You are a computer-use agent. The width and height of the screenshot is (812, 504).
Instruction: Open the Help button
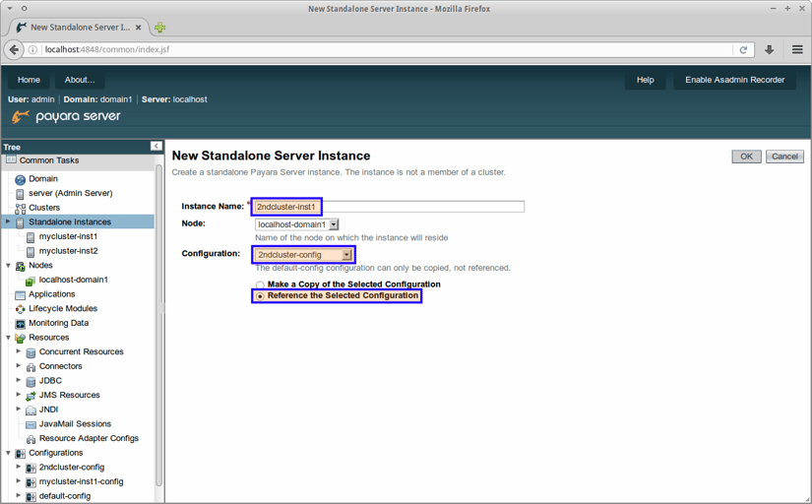pos(646,80)
